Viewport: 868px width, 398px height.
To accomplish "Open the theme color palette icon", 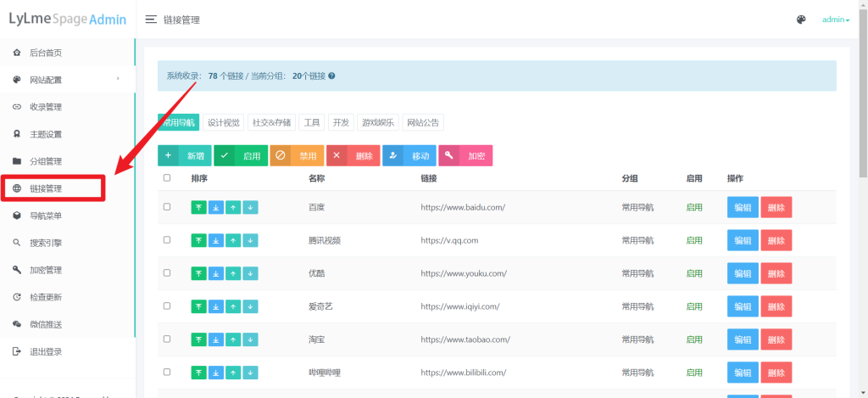I will click(801, 20).
